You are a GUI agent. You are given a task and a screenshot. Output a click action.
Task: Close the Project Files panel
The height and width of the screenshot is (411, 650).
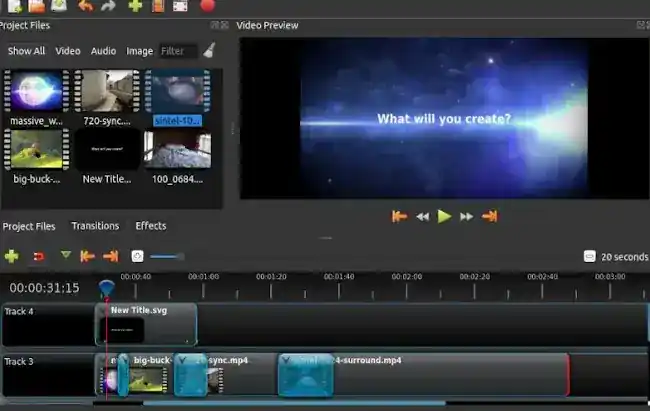click(x=225, y=25)
